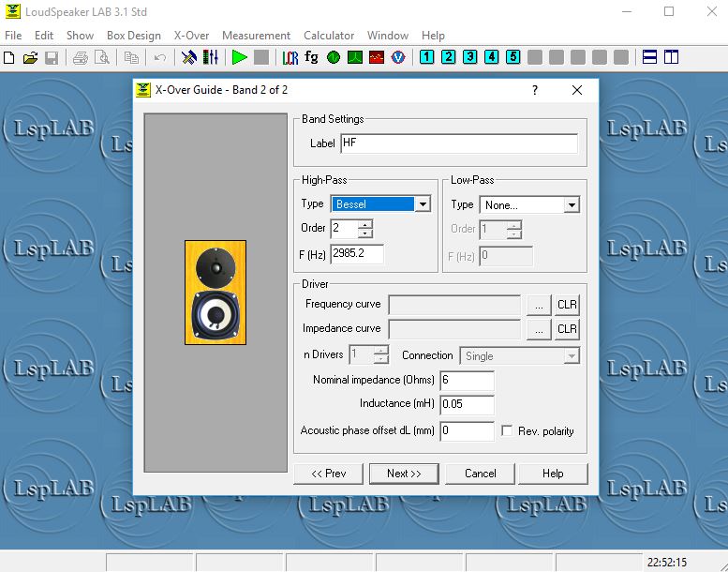The height and width of the screenshot is (572, 728).
Task: Open the hammer-and-wrench tools icon
Action: pyautogui.click(x=189, y=57)
